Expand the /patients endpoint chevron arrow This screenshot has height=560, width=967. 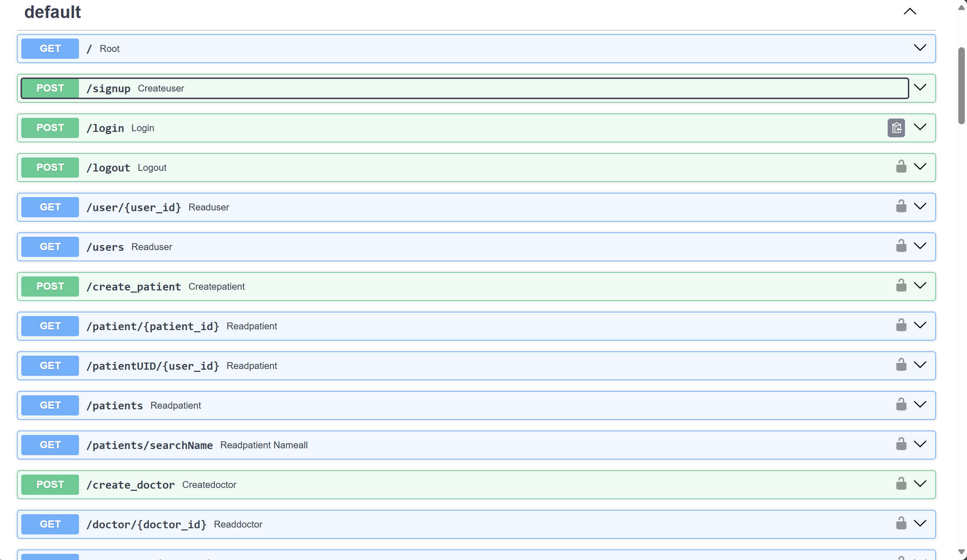(920, 405)
